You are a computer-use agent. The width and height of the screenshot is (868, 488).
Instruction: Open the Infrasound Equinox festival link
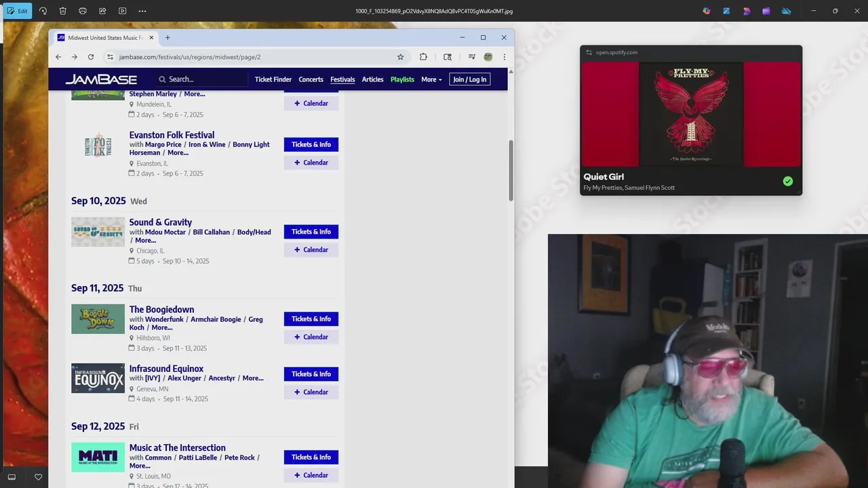coord(166,369)
